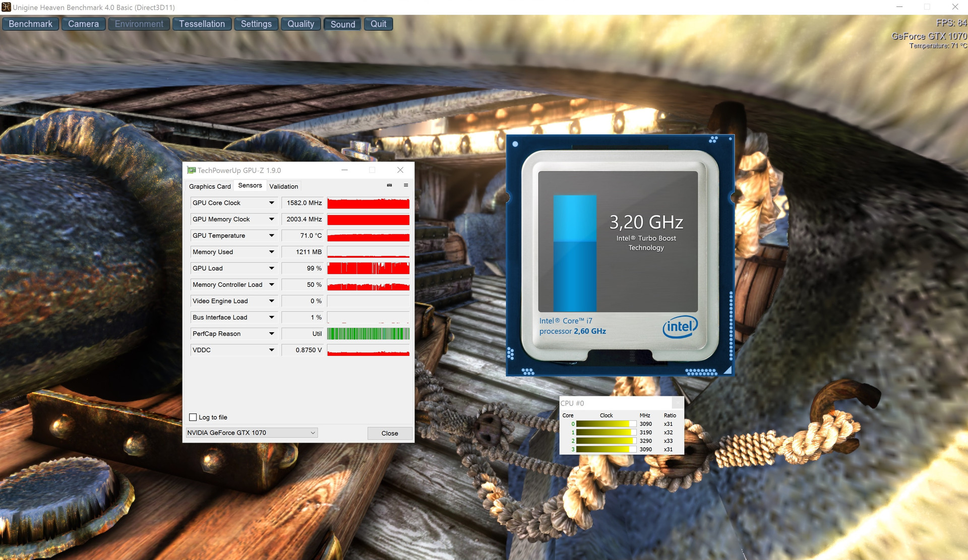Switch to the Sensors tab
The height and width of the screenshot is (560, 968).
pyautogui.click(x=250, y=185)
